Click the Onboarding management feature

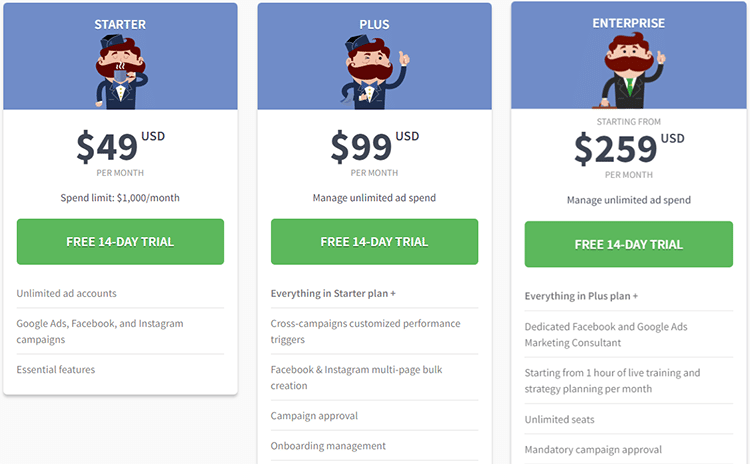coord(328,446)
